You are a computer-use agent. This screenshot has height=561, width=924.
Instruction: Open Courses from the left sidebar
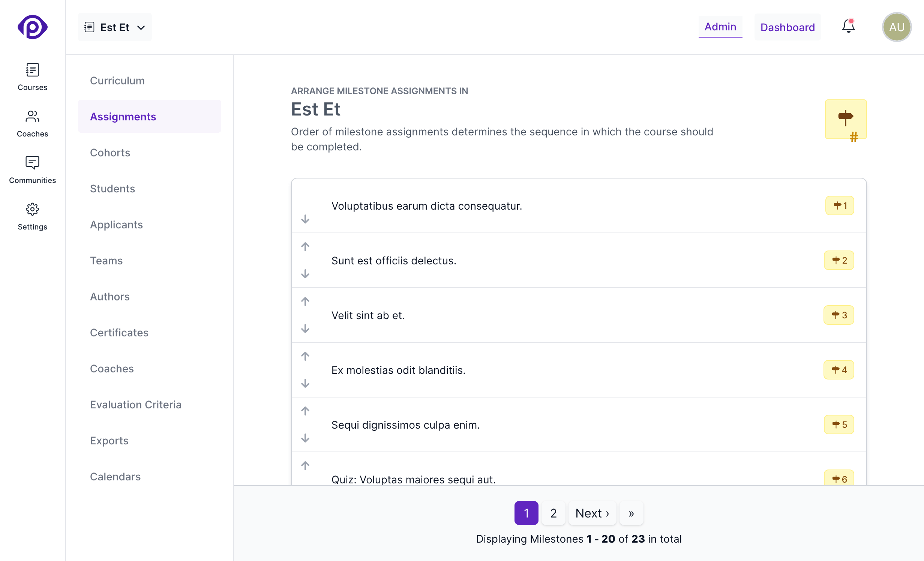click(x=32, y=77)
